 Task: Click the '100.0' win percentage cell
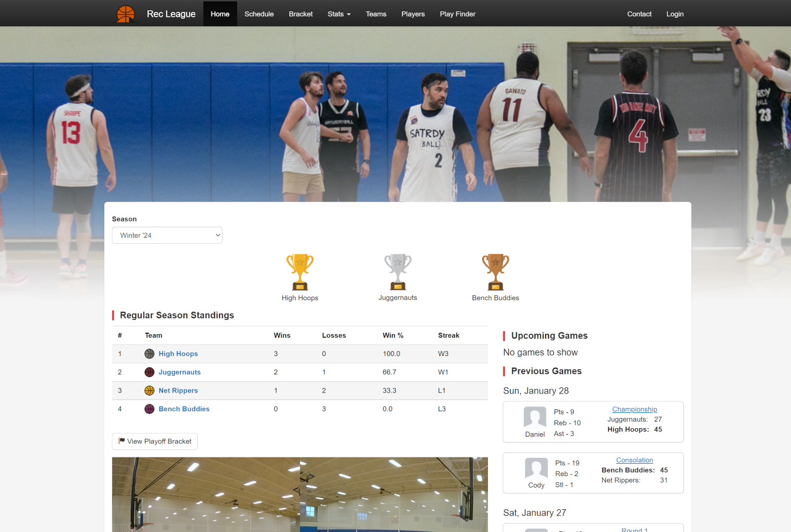click(392, 354)
